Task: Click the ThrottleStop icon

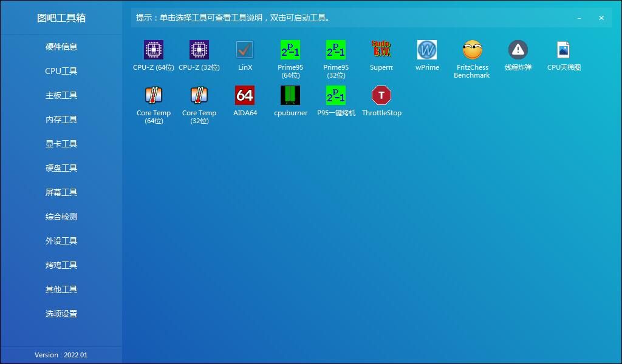Action: pyautogui.click(x=381, y=95)
